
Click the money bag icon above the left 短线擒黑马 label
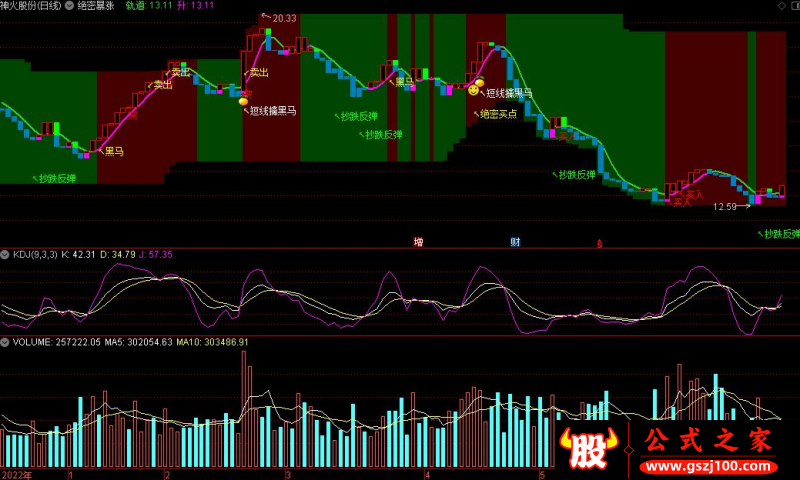coord(243,100)
